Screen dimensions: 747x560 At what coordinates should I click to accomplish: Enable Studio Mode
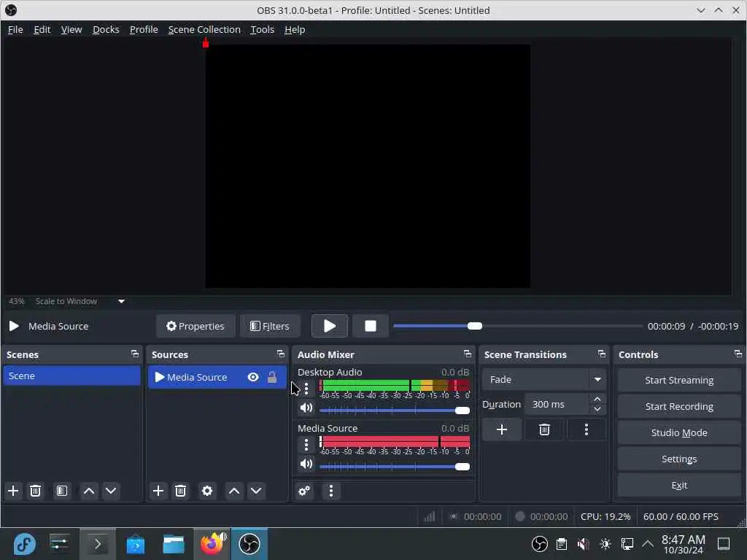click(x=679, y=432)
